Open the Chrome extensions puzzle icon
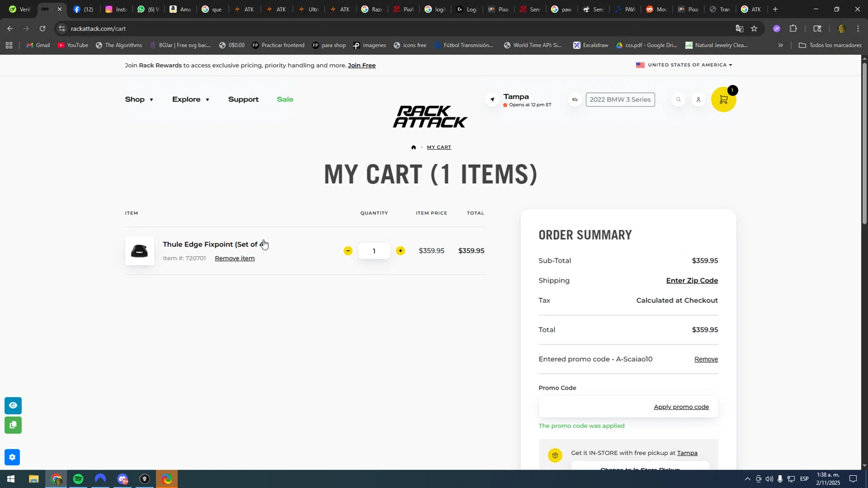 pyautogui.click(x=793, y=28)
